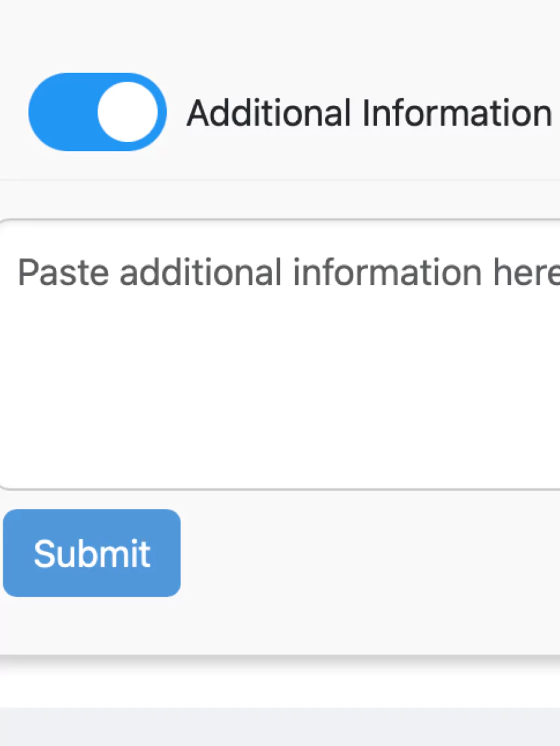The height and width of the screenshot is (746, 560).
Task: Click the Submit button
Action: [92, 553]
